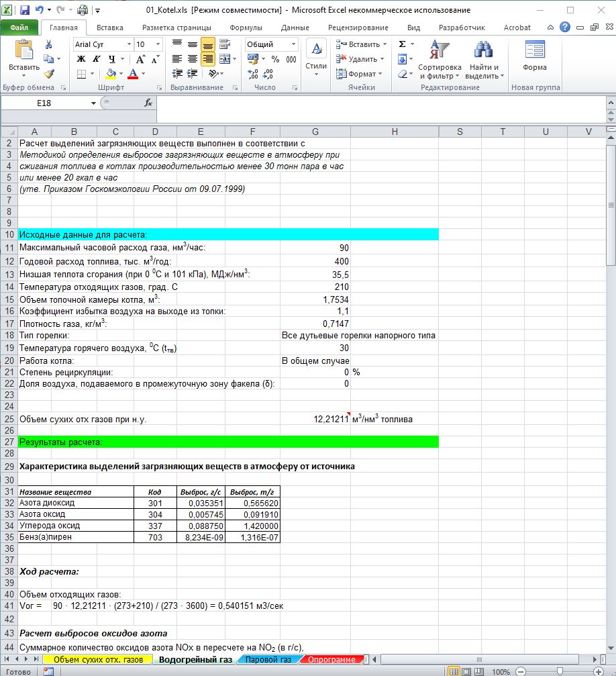Go to the last sheet tab arrow
Image resolution: width=616 pixels, height=676 pixels.
36,659
